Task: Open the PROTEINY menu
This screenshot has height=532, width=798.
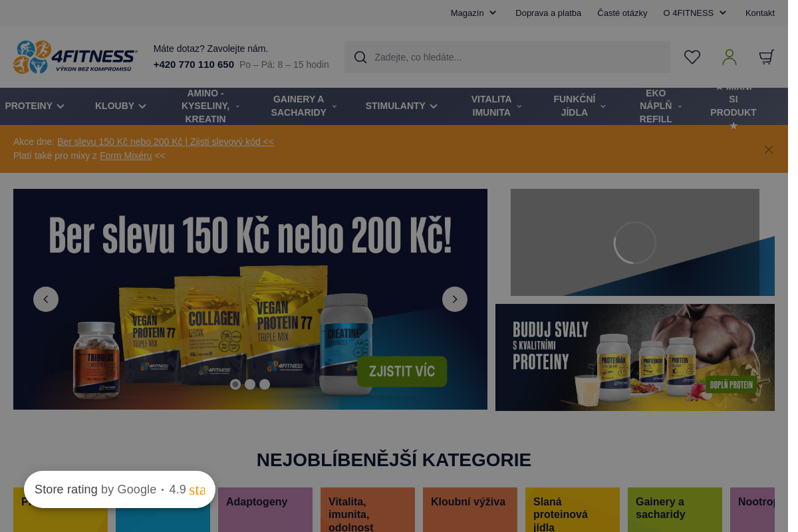Action: click(x=35, y=106)
